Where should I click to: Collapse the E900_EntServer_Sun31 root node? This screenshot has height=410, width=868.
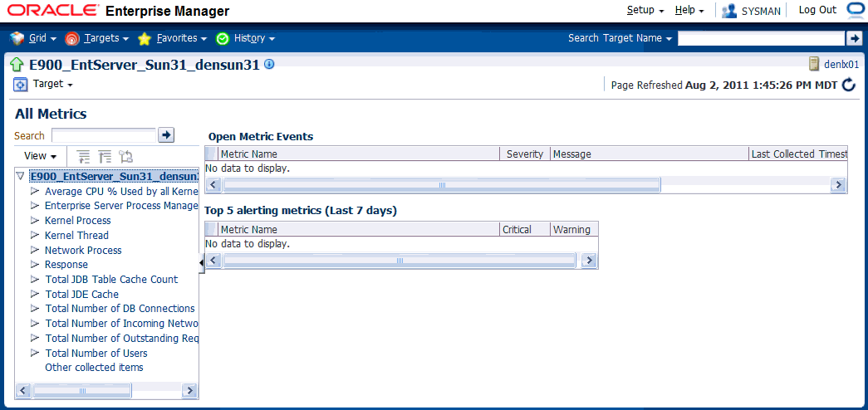[x=21, y=177]
